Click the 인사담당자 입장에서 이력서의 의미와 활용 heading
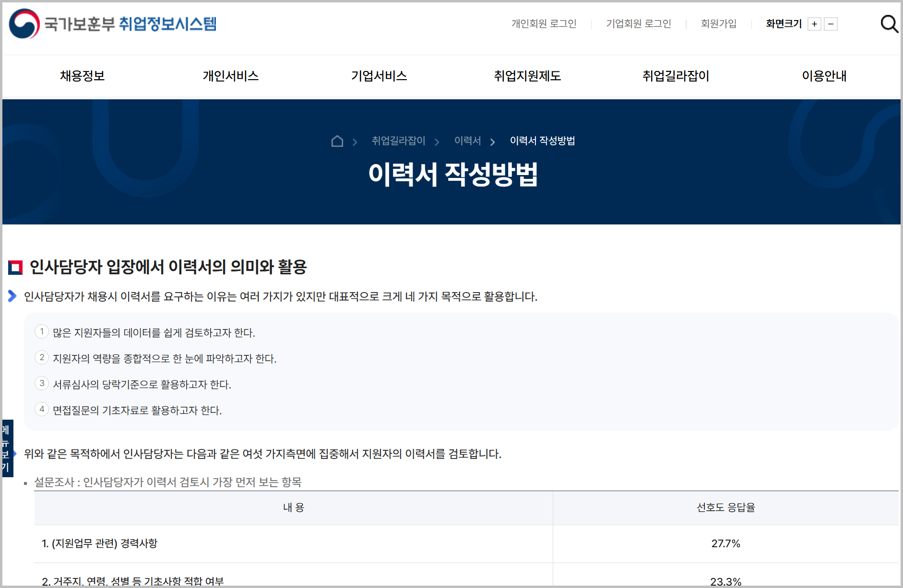This screenshot has width=903, height=588. (x=168, y=267)
